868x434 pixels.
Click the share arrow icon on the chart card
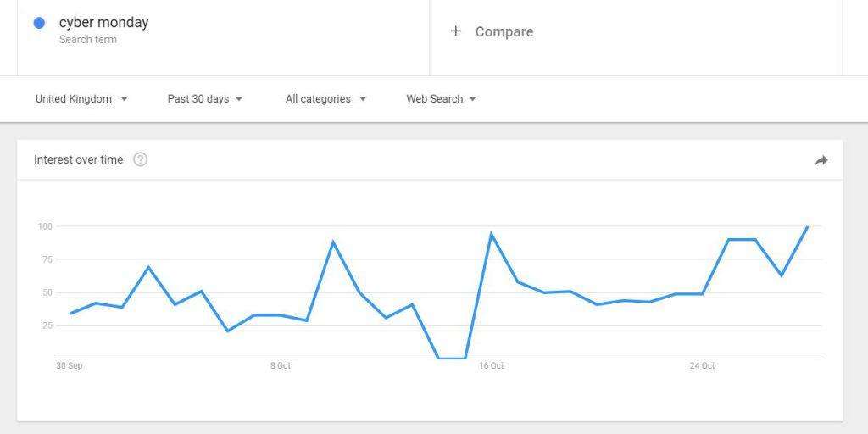[x=821, y=160]
